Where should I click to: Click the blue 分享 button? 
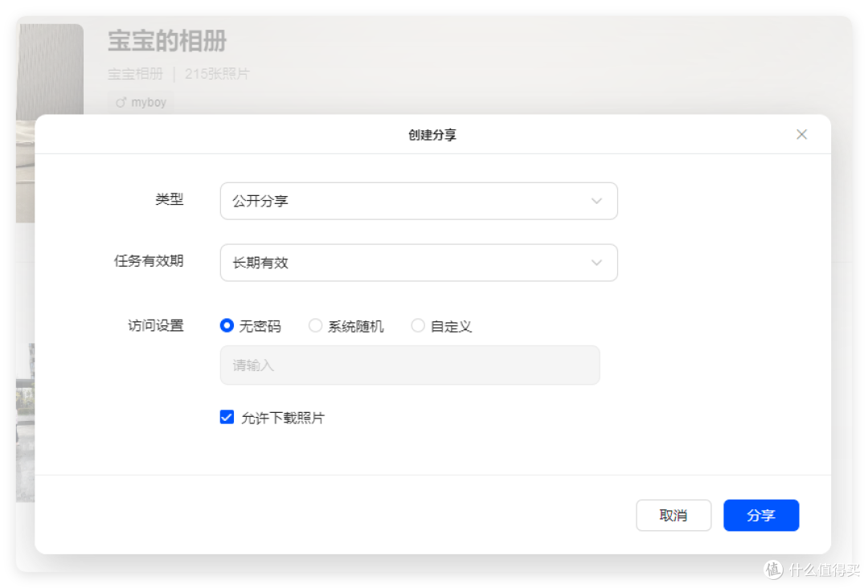760,515
